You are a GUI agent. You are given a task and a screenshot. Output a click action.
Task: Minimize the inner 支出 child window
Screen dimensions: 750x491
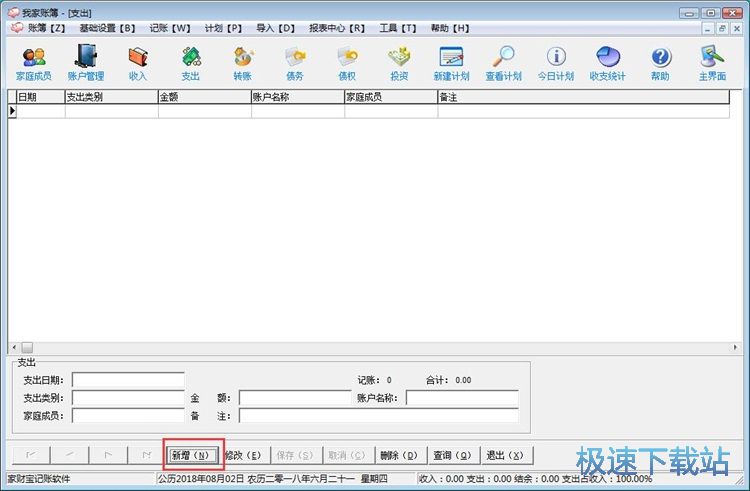tap(708, 29)
